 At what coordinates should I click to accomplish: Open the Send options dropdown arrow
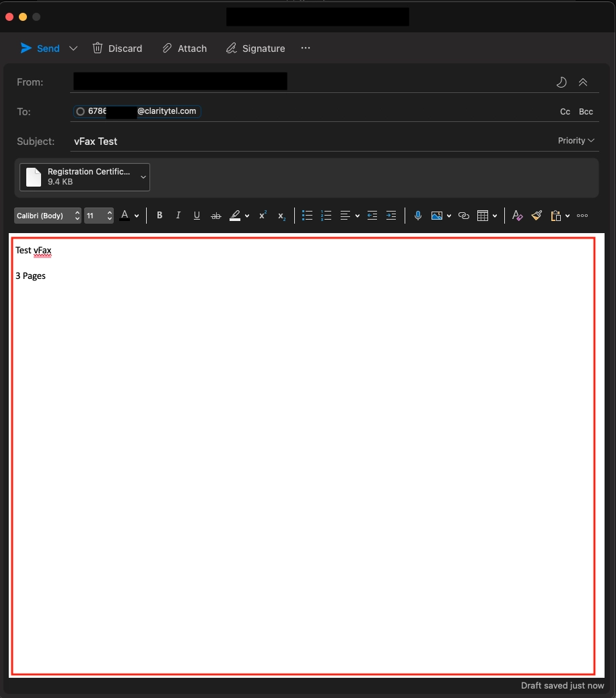(x=73, y=48)
